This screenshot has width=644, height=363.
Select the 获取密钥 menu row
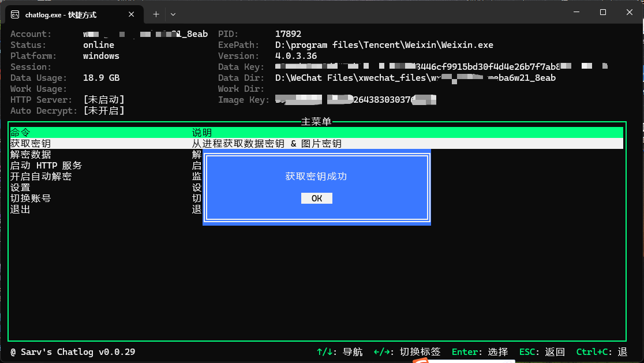point(31,144)
